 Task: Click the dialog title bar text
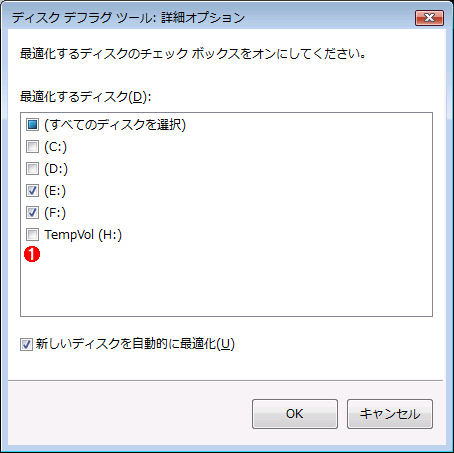pyautogui.click(x=128, y=17)
